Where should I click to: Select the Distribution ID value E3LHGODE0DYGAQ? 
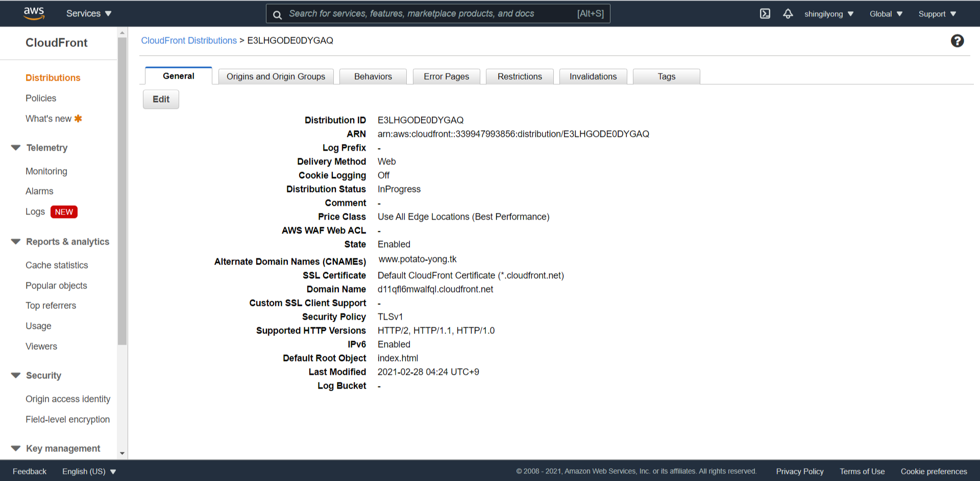(x=421, y=120)
